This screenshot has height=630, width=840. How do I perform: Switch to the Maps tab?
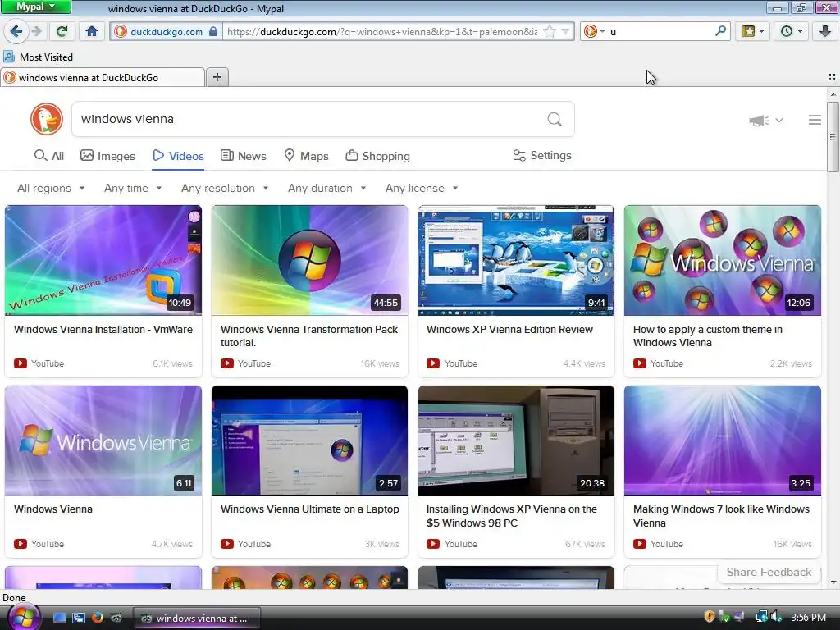[307, 156]
